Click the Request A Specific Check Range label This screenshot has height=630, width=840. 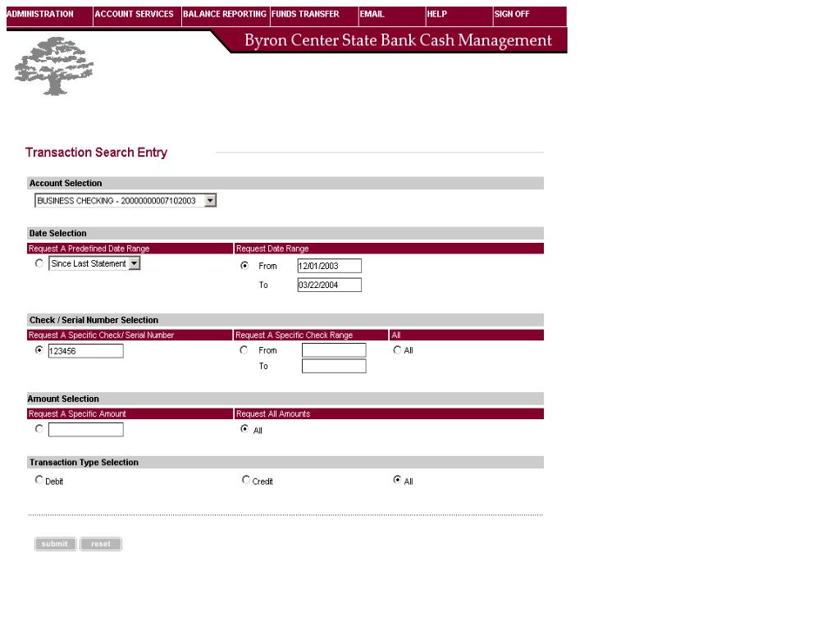click(x=294, y=336)
